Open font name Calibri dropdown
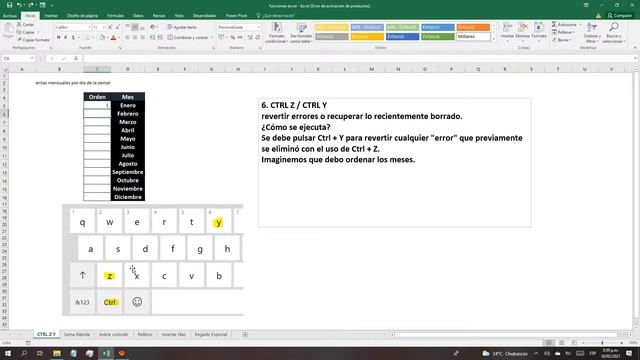 click(89, 27)
